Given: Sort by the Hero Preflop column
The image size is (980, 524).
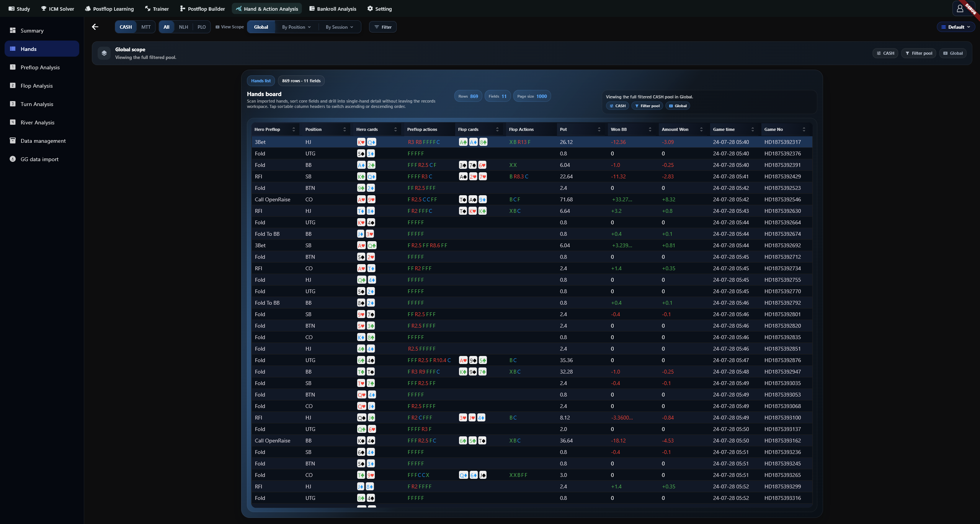Looking at the screenshot, I should tap(275, 129).
